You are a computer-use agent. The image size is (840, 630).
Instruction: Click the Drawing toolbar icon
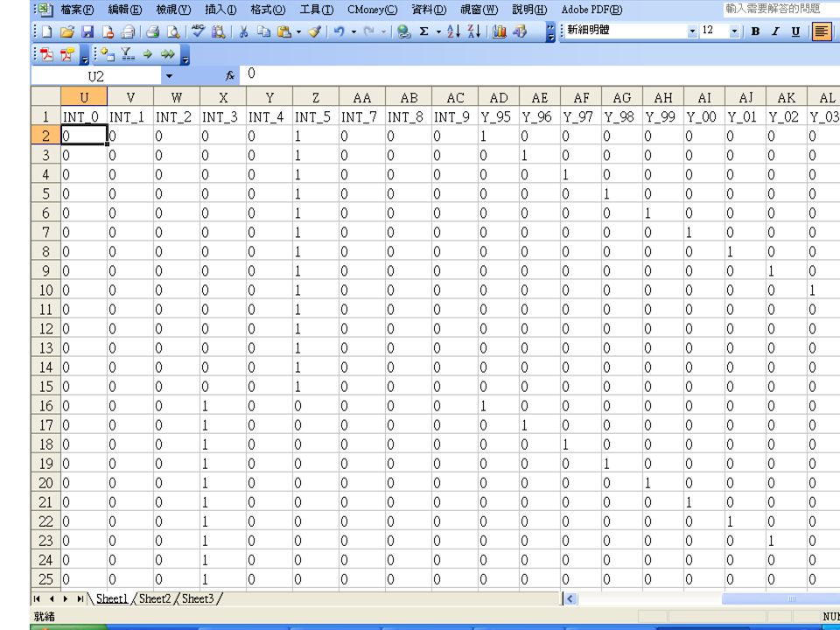click(520, 32)
